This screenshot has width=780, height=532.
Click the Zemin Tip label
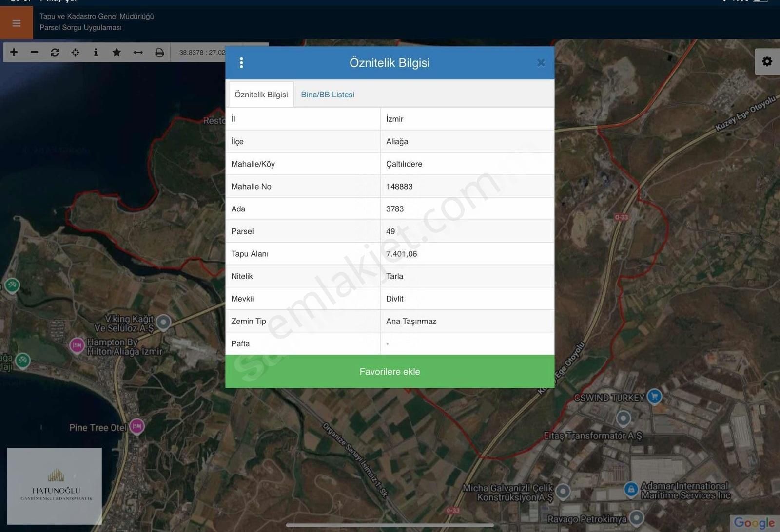pos(249,321)
